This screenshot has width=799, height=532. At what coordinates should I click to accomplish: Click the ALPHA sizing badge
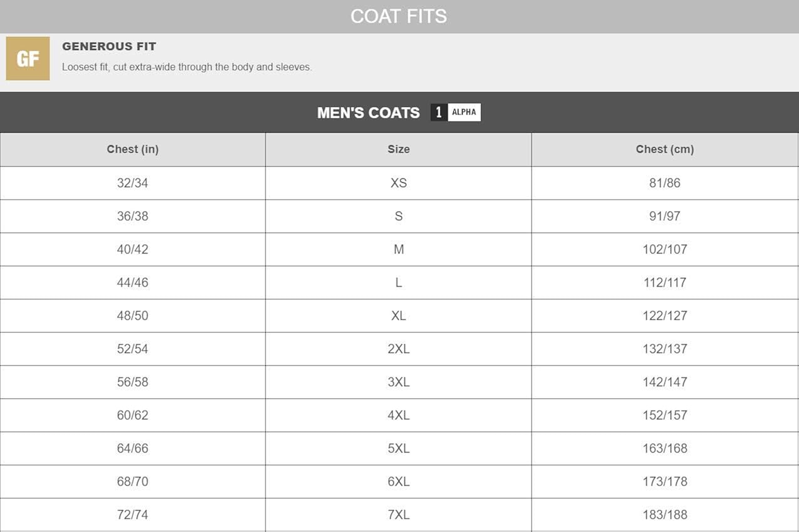tap(463, 113)
